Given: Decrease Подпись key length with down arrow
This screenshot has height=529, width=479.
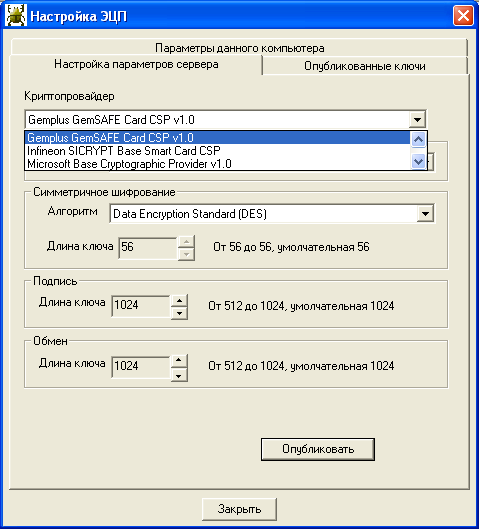Looking at the screenshot, I should point(179,313).
